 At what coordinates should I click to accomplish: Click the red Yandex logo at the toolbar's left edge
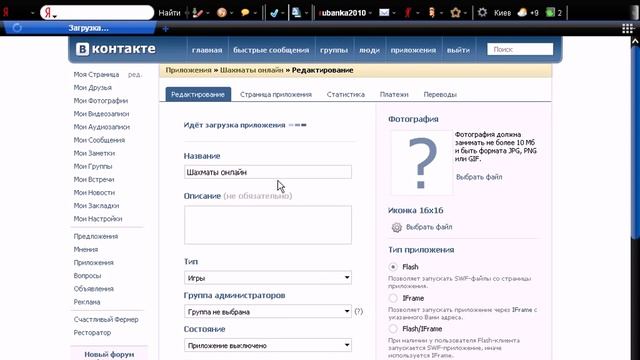[6, 13]
